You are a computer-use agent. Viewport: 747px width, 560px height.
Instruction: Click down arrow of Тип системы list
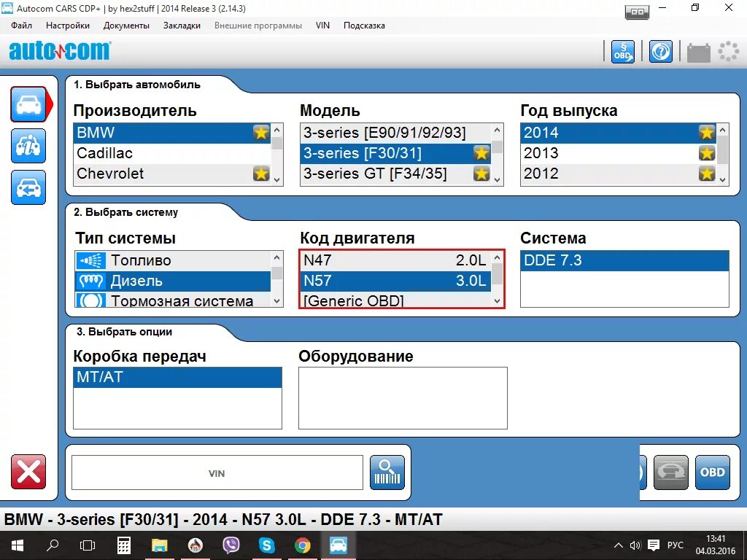[276, 301]
